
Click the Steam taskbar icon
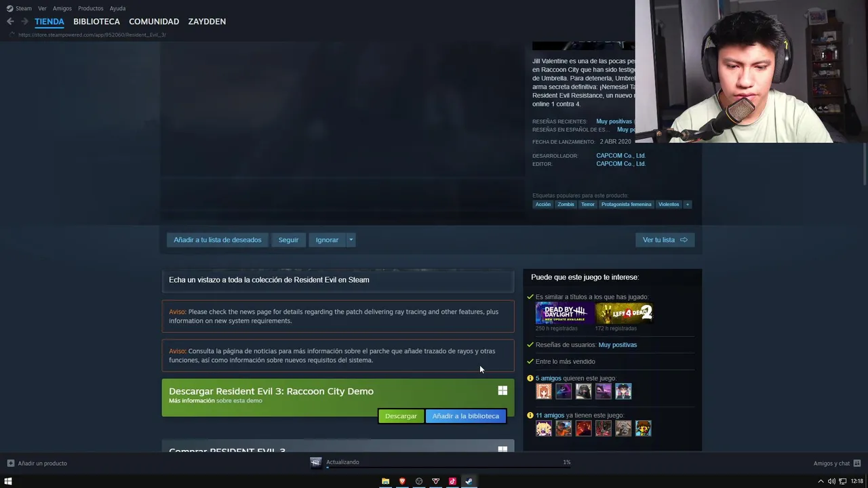[x=469, y=481]
